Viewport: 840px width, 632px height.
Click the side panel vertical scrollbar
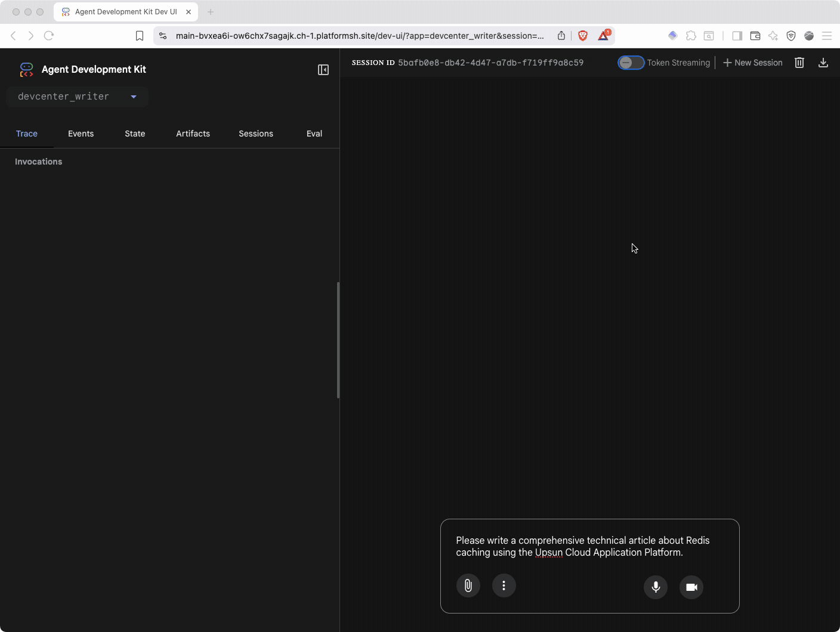tap(338, 340)
